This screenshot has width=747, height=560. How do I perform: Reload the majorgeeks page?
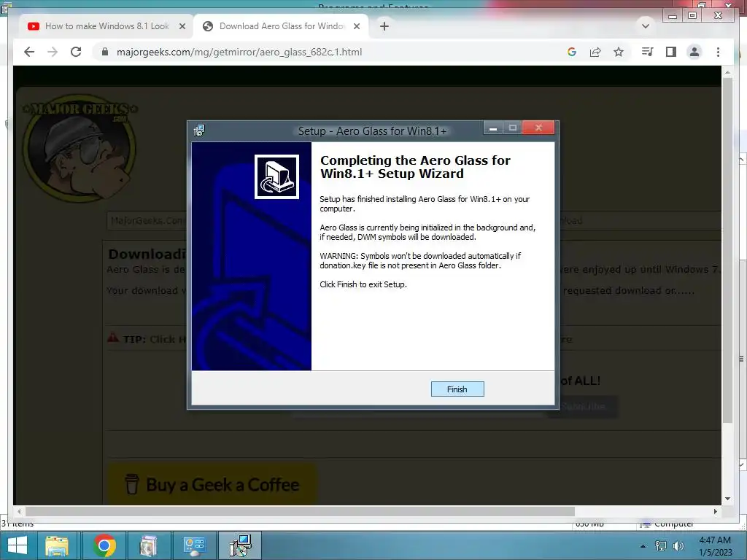click(x=76, y=52)
